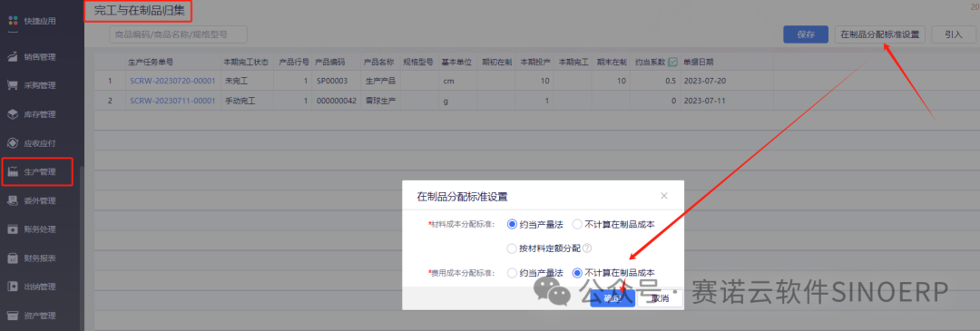This screenshot has height=331, width=980.
Task: Select 约当产量法 for 材料成本分配标准
Action: coord(513,224)
